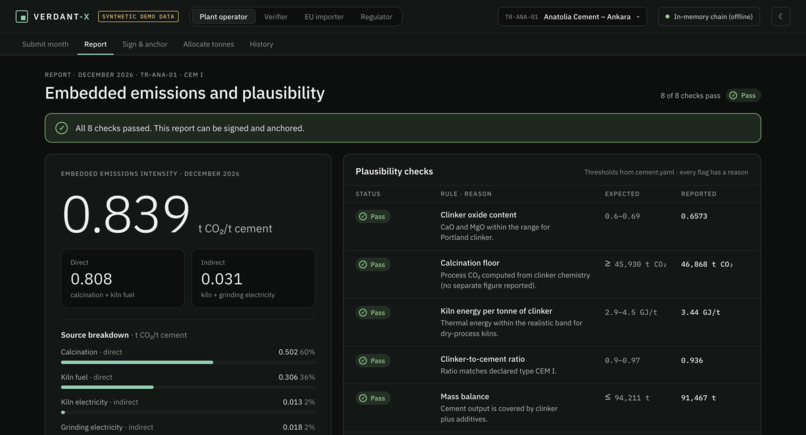
Task: Click the Kiln fuel direct progress bar
Action: (188, 387)
